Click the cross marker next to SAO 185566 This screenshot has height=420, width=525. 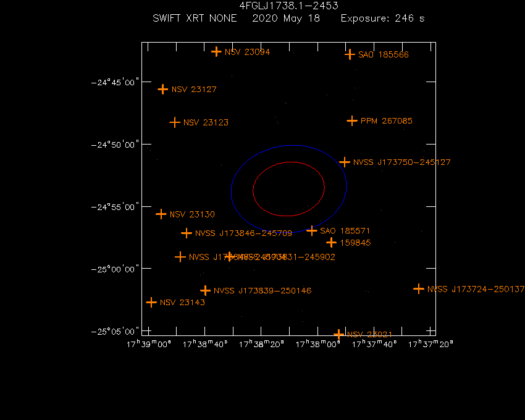click(350, 54)
